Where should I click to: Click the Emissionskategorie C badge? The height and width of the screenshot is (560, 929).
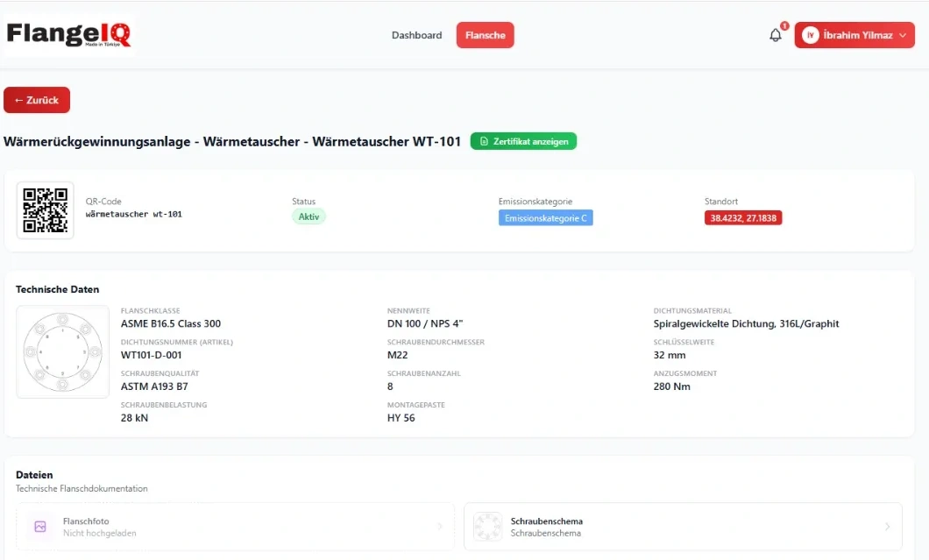546,218
